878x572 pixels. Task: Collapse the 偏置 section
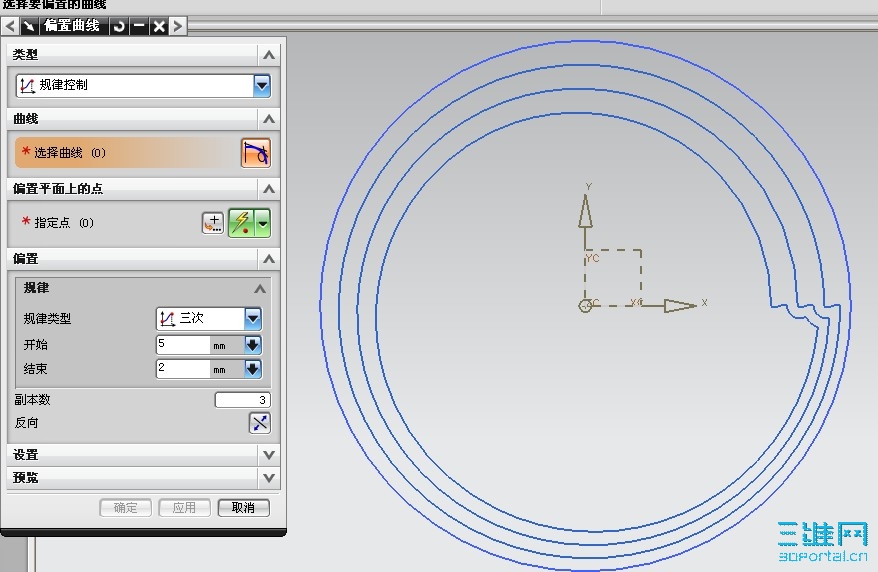tap(269, 259)
